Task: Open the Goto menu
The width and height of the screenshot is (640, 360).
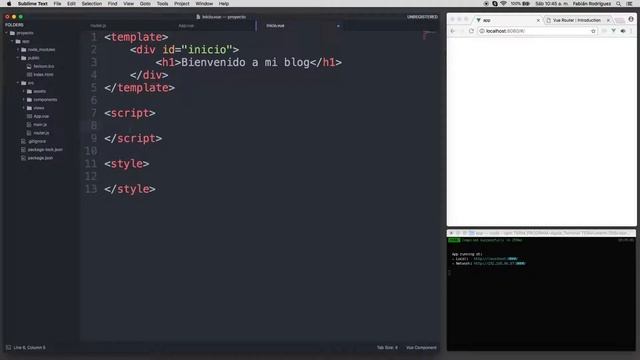Action: point(145,4)
